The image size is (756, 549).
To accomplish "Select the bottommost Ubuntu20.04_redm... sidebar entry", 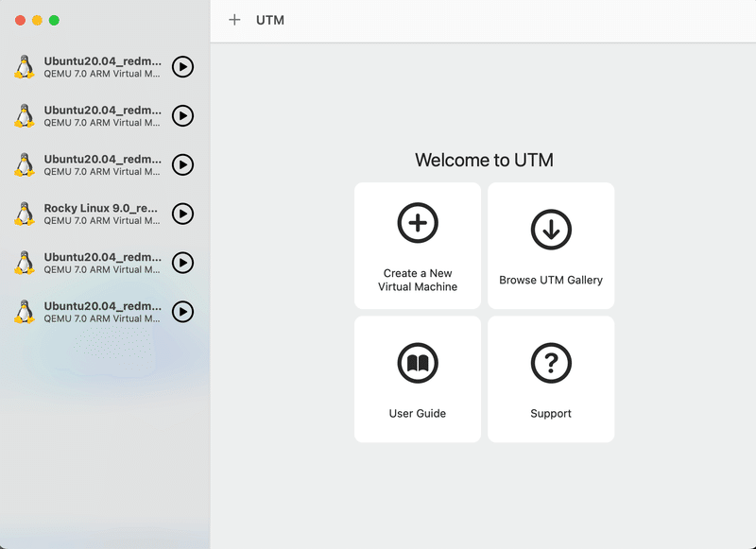I will pos(105,312).
